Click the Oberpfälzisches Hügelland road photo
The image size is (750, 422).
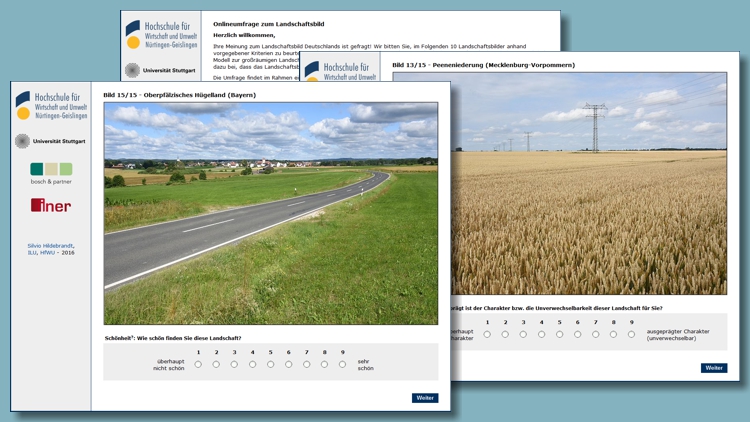coord(270,213)
